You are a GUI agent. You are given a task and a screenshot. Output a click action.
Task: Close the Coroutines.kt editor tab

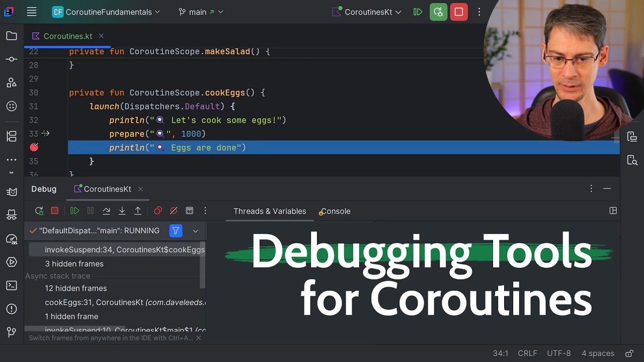pyautogui.click(x=101, y=36)
